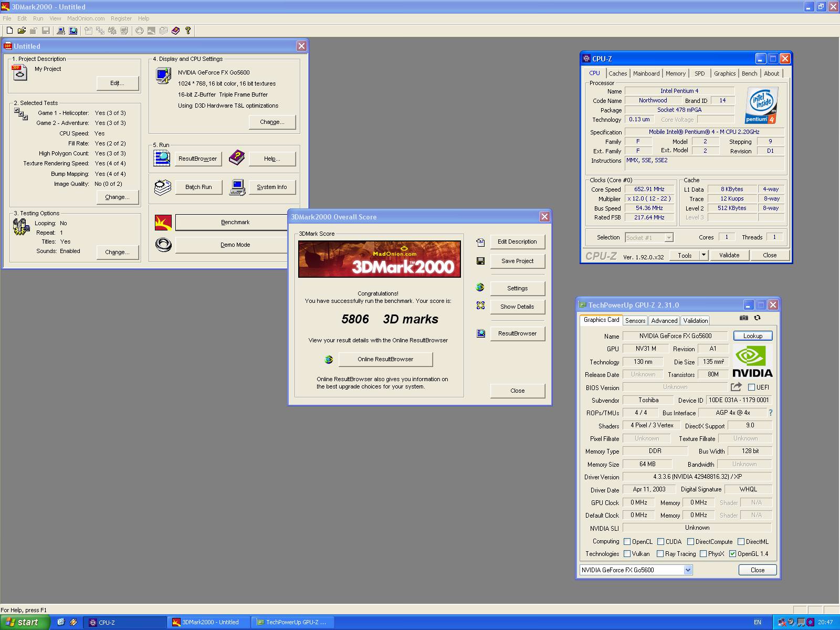
Task: Open the File menu
Action: (7, 18)
